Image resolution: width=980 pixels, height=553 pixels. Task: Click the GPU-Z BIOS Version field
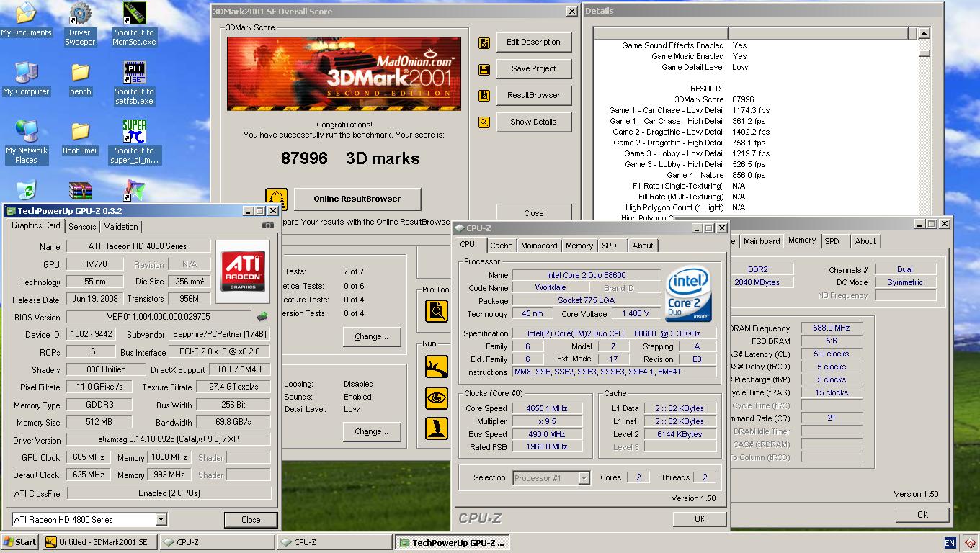click(x=159, y=317)
